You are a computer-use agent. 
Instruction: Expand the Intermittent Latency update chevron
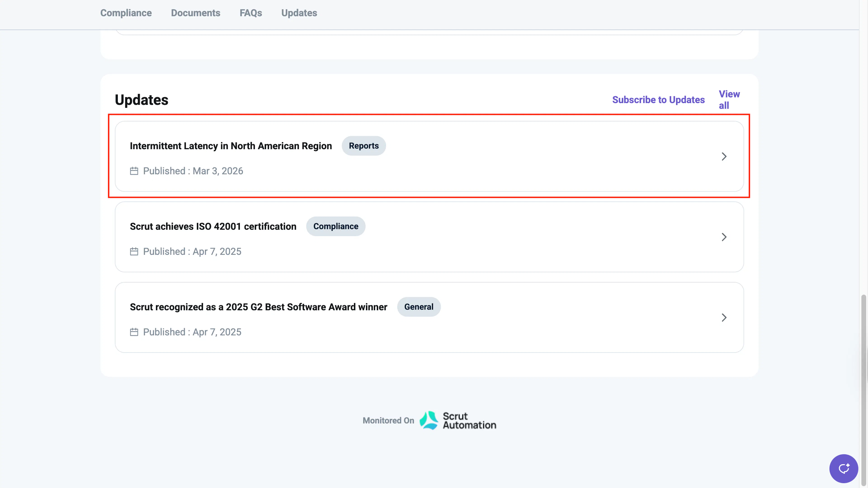point(724,157)
